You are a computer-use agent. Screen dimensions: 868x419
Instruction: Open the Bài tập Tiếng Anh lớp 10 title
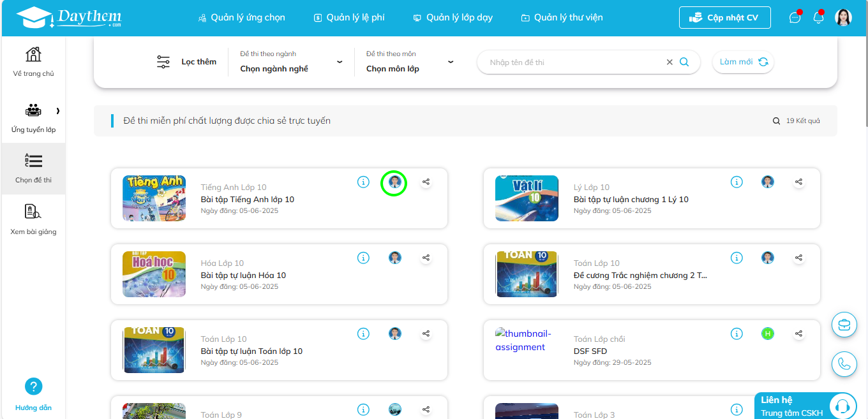248,200
